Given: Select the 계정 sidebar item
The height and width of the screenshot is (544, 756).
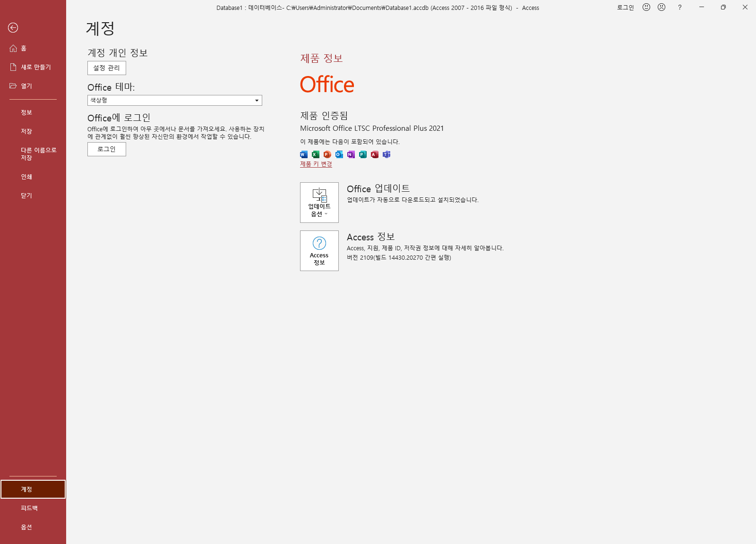Looking at the screenshot, I should pyautogui.click(x=33, y=489).
